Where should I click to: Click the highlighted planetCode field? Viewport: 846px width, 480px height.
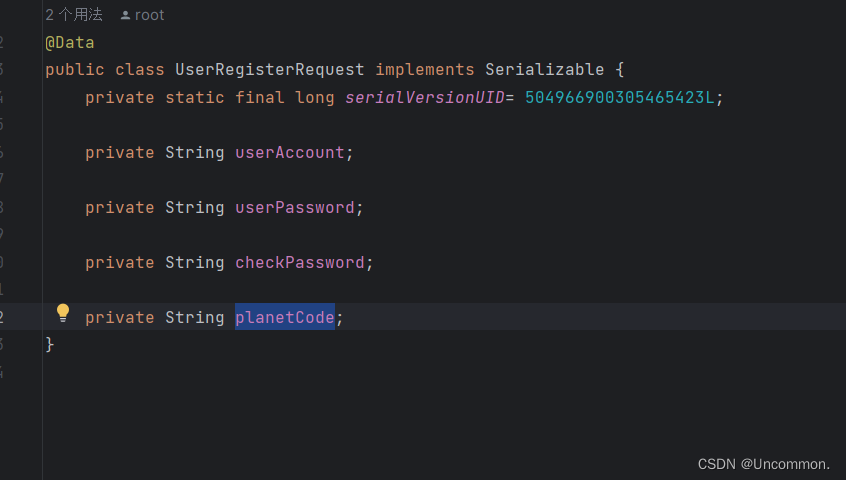285,317
